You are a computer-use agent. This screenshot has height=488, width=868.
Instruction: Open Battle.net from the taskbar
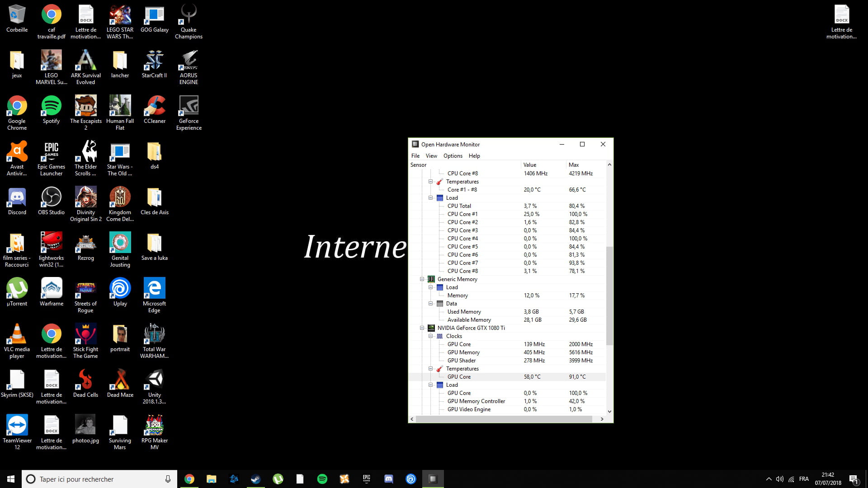coord(234,479)
